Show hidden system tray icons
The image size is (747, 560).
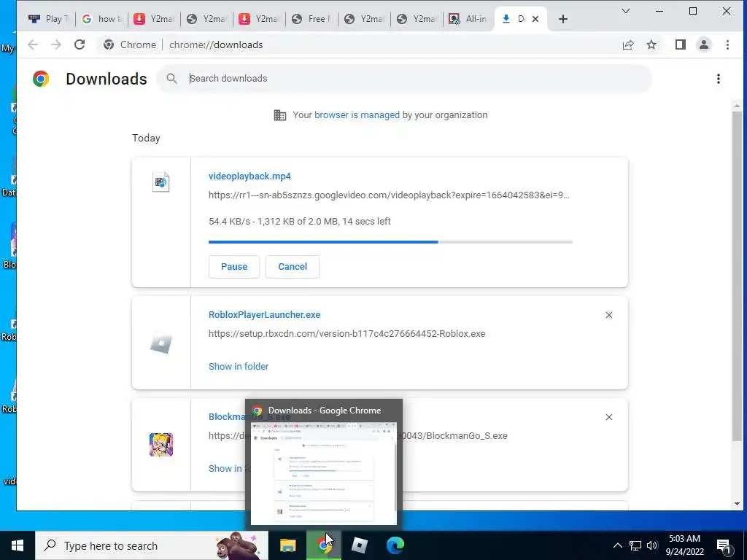tap(617, 545)
